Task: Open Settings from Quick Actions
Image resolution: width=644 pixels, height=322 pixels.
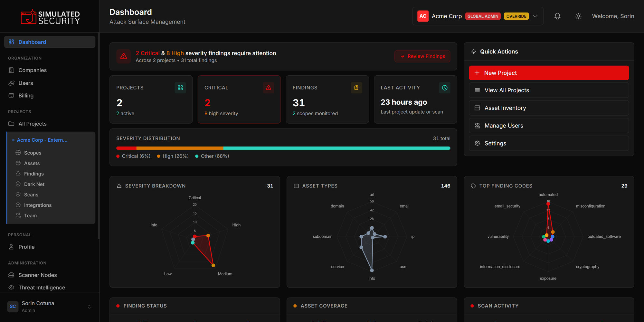Action: [x=549, y=143]
